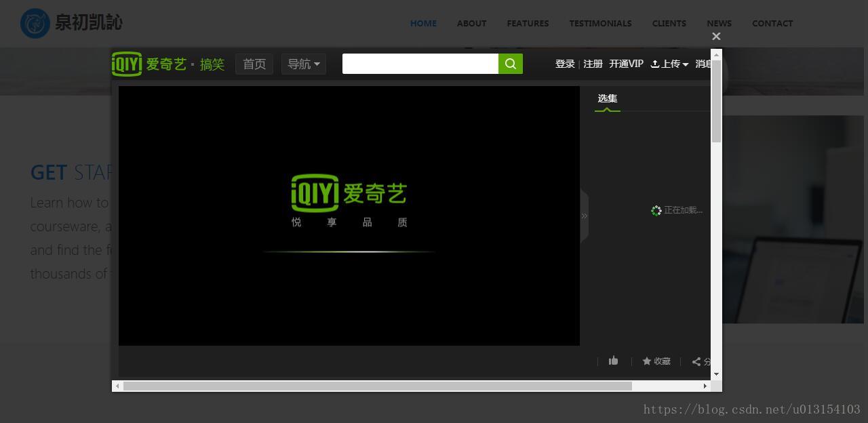Click the vertical scrollbar down arrow
The height and width of the screenshot is (423, 868).
(x=716, y=374)
